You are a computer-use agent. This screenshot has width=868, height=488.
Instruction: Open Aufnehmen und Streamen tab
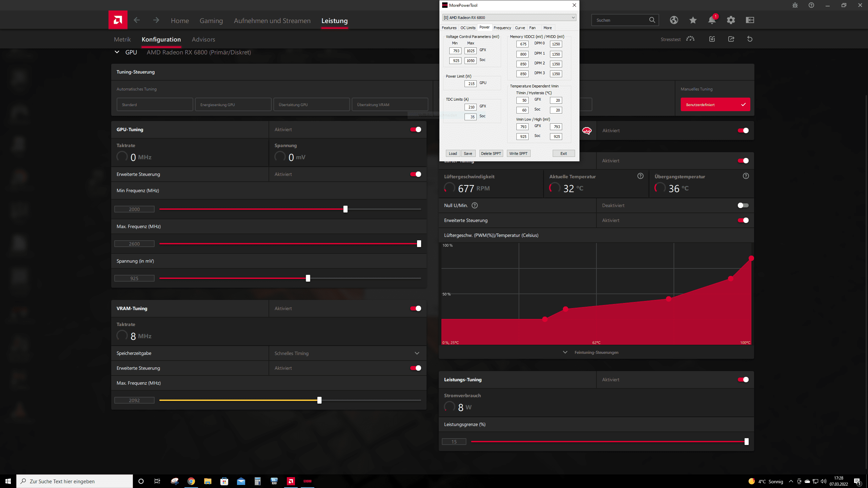pos(272,21)
